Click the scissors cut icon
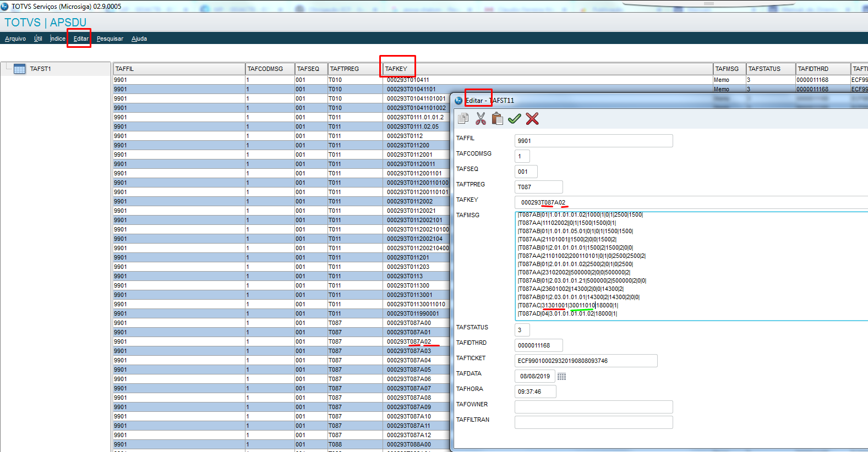The width and height of the screenshot is (868, 452). click(x=481, y=118)
